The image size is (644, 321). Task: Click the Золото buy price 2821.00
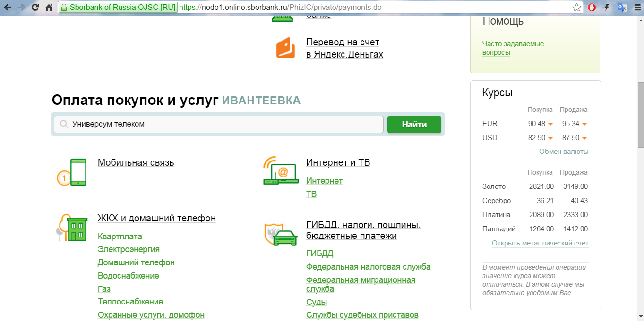(541, 186)
